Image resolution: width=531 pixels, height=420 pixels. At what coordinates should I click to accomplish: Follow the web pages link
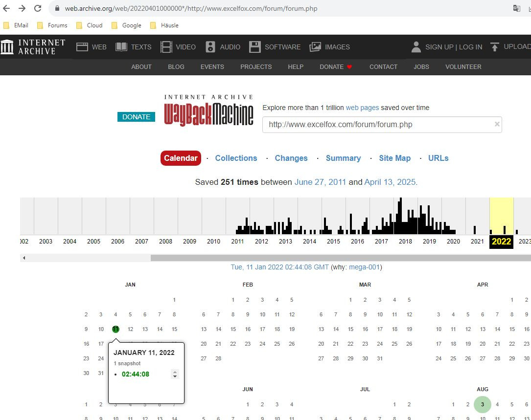pyautogui.click(x=362, y=108)
